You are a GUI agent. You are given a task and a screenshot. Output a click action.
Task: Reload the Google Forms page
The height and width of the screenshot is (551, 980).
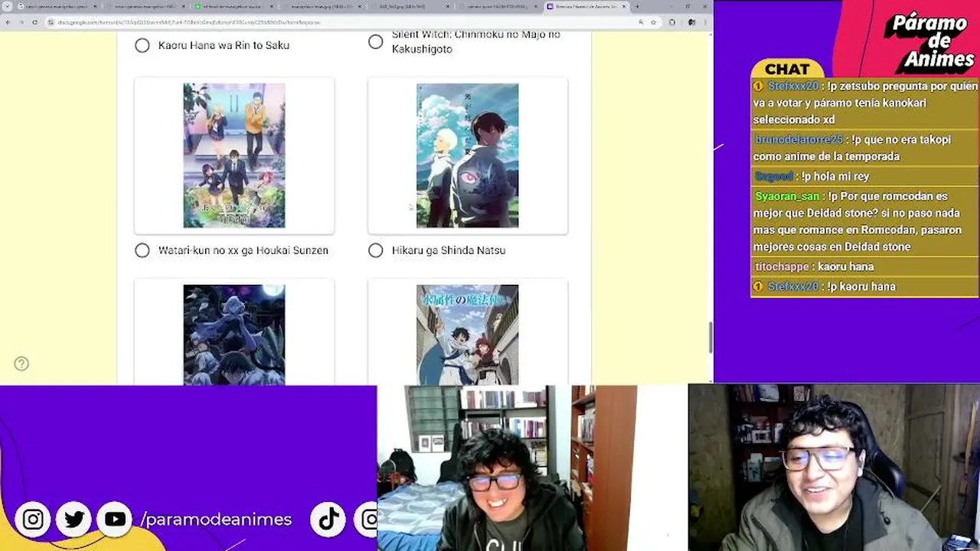(34, 22)
